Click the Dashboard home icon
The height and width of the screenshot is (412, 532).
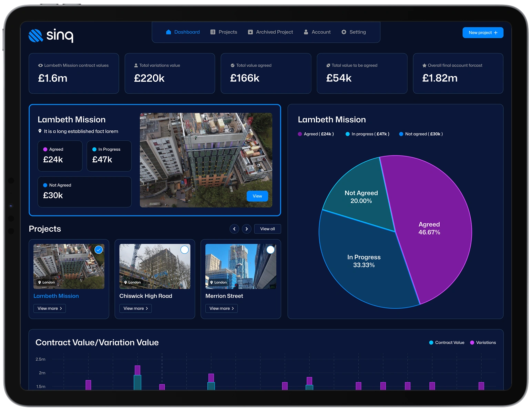(168, 32)
